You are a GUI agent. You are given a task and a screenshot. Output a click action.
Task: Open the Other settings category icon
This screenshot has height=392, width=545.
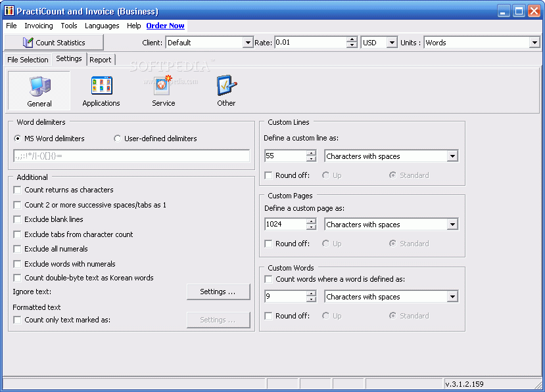pos(226,91)
